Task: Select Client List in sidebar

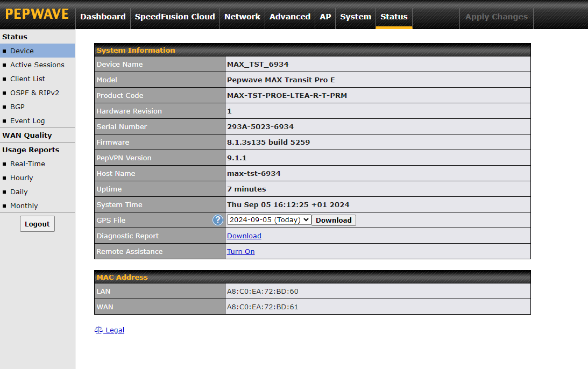Action: [27, 79]
